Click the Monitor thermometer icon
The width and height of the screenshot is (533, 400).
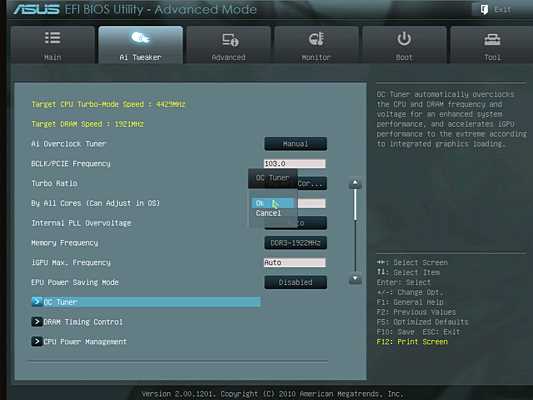(x=316, y=39)
